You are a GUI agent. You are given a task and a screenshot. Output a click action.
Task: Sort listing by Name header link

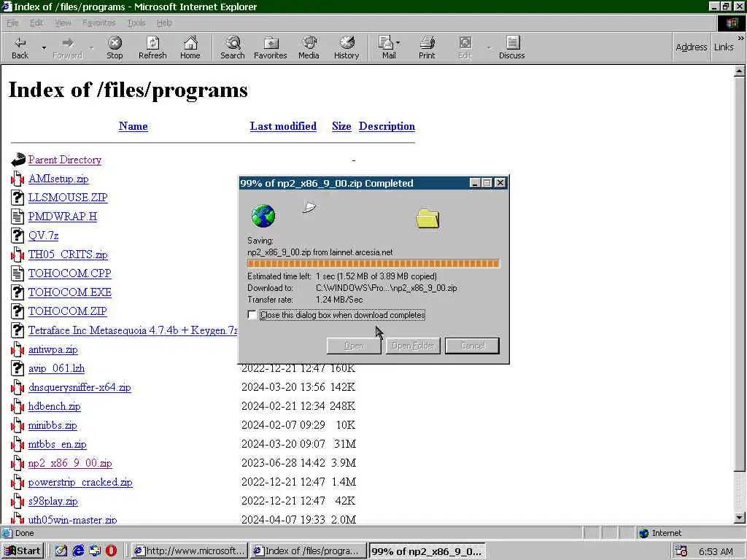click(x=133, y=126)
